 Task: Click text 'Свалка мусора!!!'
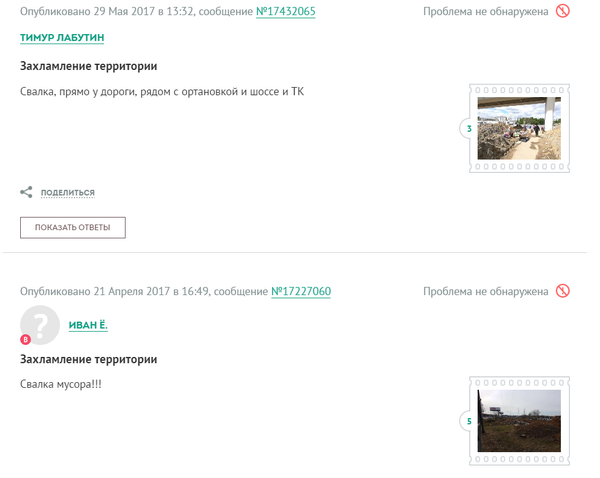point(61,384)
